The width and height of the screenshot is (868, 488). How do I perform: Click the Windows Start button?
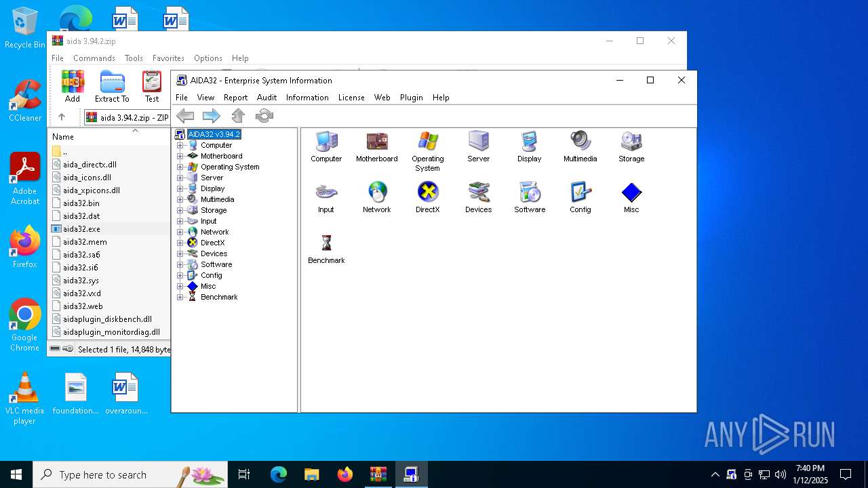click(16, 474)
